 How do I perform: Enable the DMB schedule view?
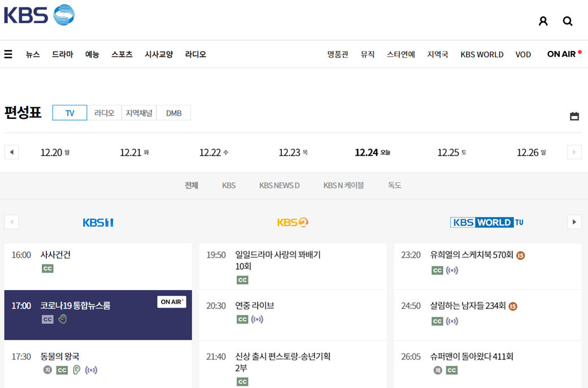pyautogui.click(x=173, y=113)
